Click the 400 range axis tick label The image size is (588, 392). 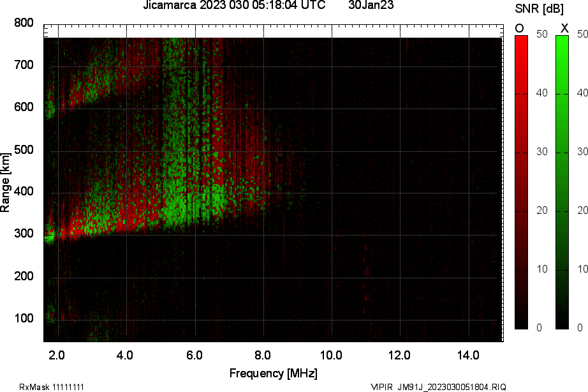pos(24,192)
